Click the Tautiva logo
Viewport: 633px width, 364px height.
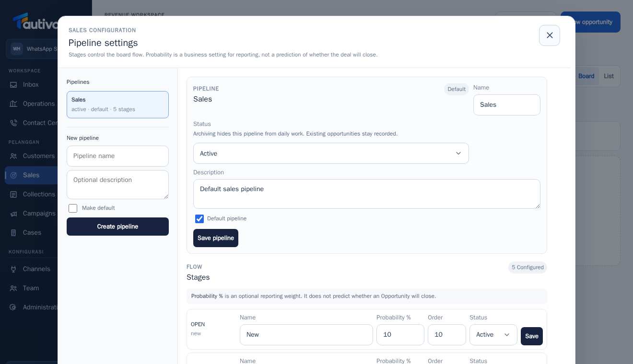point(35,22)
